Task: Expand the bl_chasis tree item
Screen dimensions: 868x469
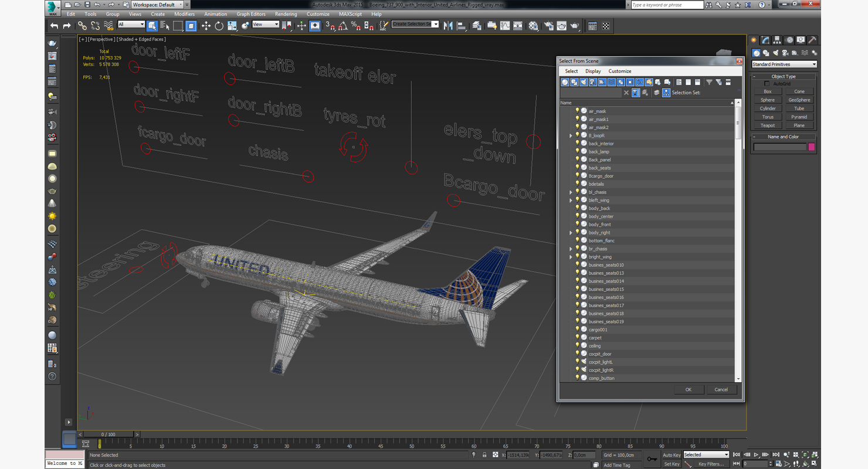Action: click(571, 192)
